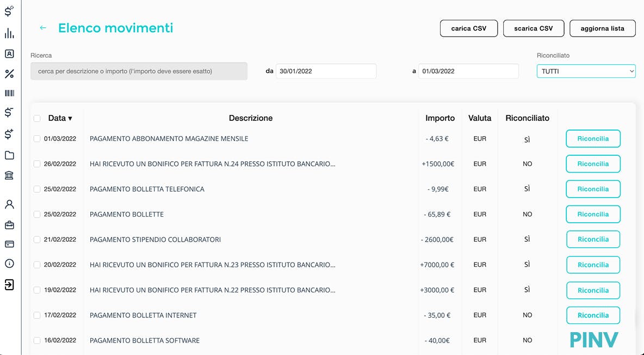Screen dimensions: 644x355
Task: Open the Riconciliato TUTTI dropdown
Action: point(586,71)
